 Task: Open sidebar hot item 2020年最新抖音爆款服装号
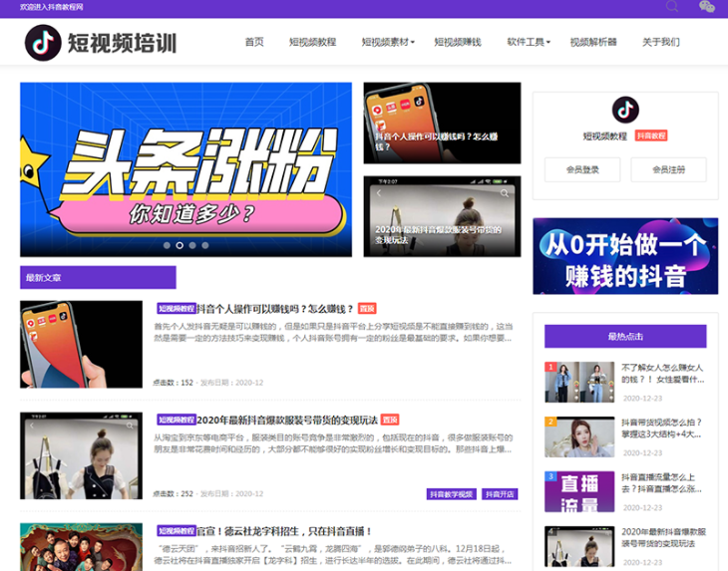[x=663, y=537]
